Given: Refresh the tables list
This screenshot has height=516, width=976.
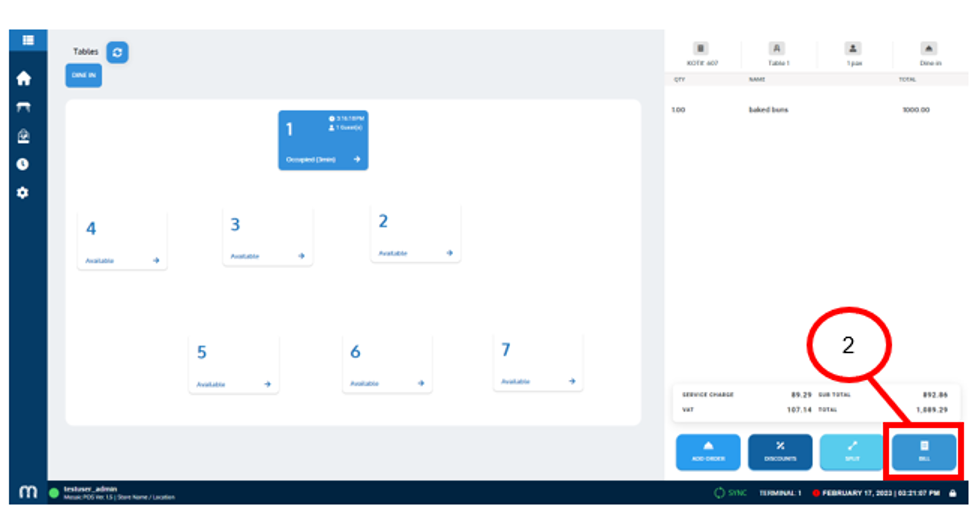Looking at the screenshot, I should [117, 52].
